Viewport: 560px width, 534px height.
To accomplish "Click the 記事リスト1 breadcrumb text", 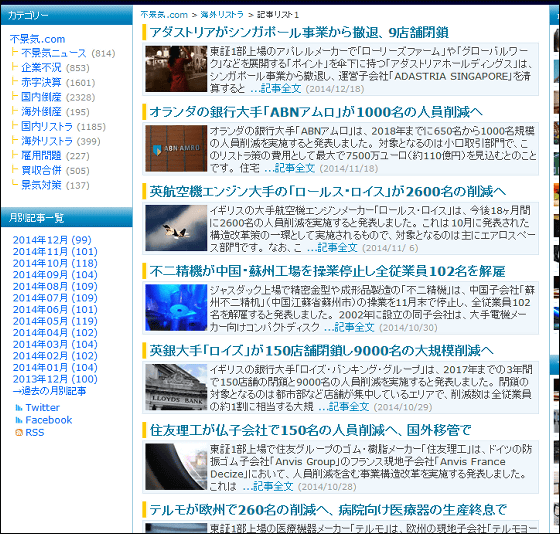I will click(277, 15).
